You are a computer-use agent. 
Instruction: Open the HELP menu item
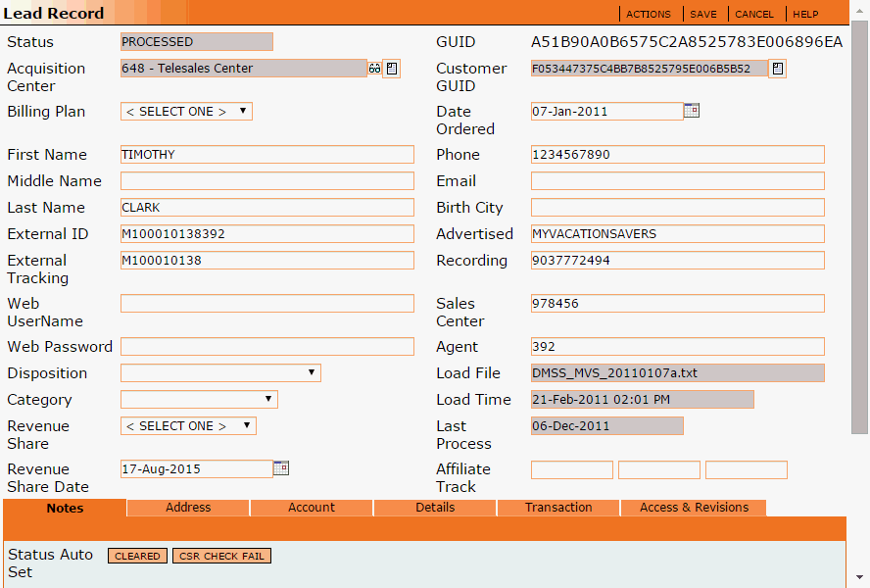(805, 15)
